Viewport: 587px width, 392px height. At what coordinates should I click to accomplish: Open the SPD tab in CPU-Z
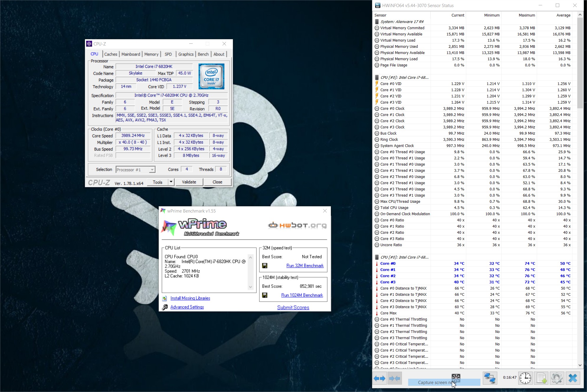tap(168, 54)
